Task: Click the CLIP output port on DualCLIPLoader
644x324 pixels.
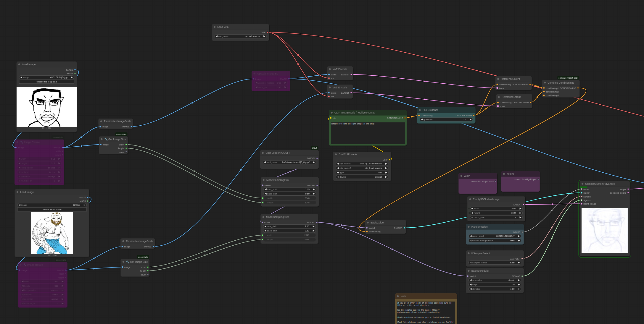Action: click(389, 160)
